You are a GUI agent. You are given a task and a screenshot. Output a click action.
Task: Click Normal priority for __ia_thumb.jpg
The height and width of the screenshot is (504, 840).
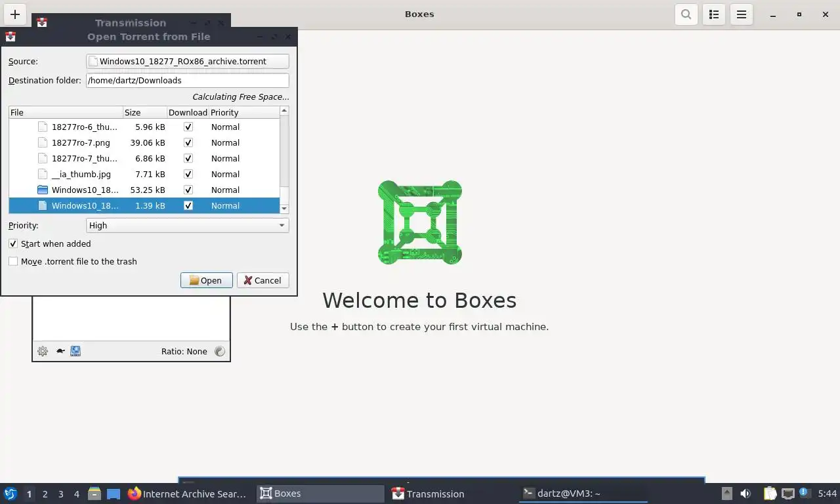(x=225, y=174)
